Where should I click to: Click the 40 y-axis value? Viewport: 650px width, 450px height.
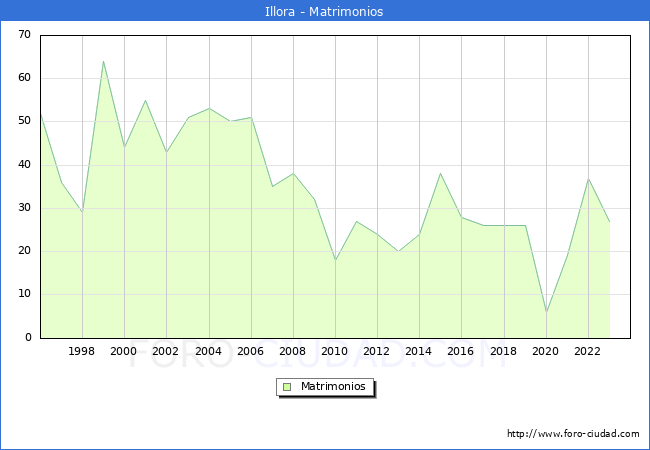point(25,165)
